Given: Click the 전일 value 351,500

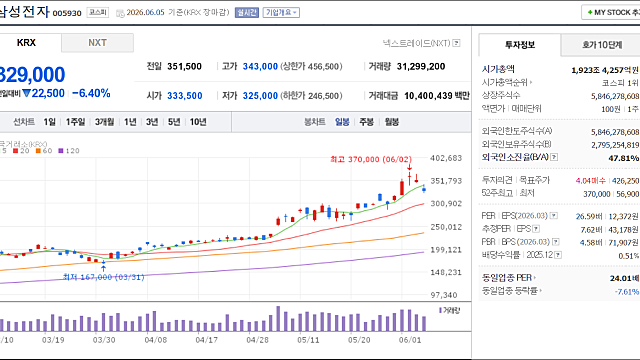Looking at the screenshot, I should click(x=184, y=67).
